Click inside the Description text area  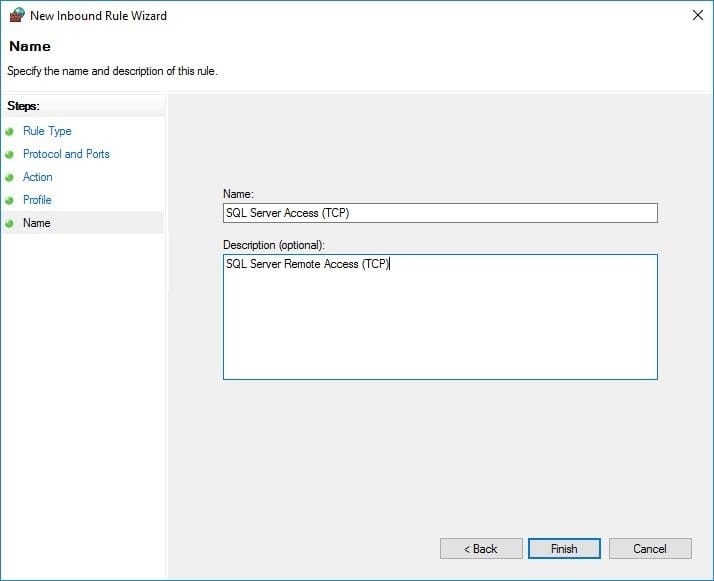[x=440, y=317]
